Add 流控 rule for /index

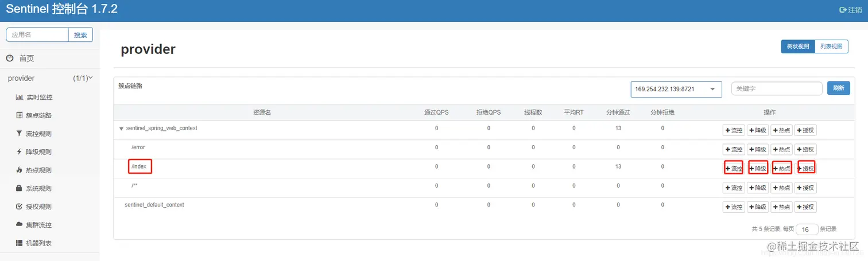click(x=734, y=169)
